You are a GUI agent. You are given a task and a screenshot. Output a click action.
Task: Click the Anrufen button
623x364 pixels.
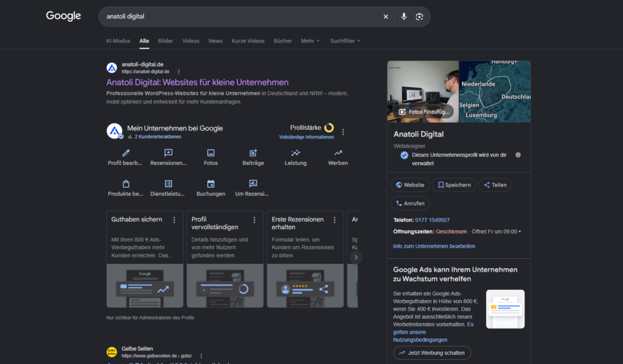(410, 203)
